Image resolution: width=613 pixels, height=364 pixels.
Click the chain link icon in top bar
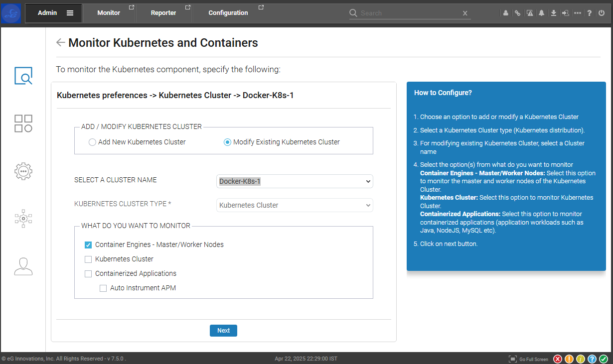(518, 13)
